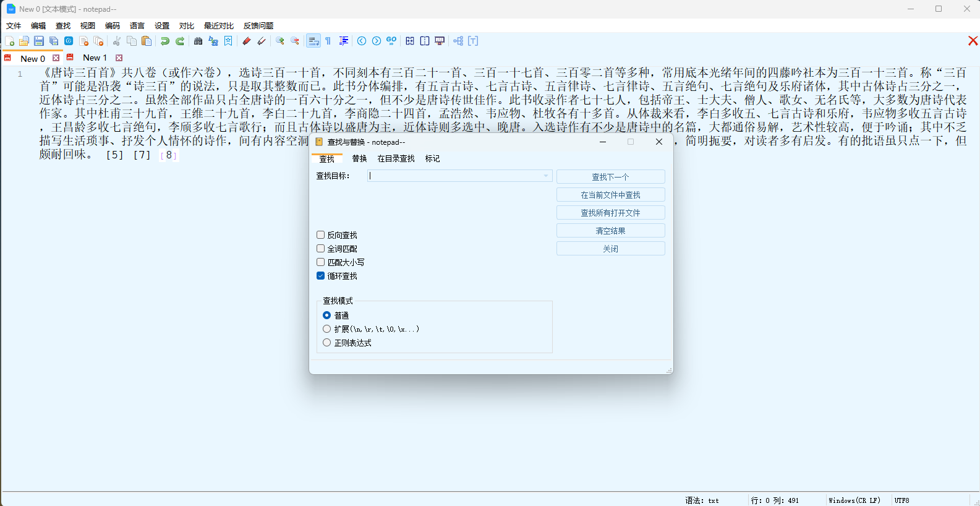Image resolution: width=980 pixels, height=506 pixels.
Task: Switch to the 在目录查找 tab
Action: click(396, 159)
